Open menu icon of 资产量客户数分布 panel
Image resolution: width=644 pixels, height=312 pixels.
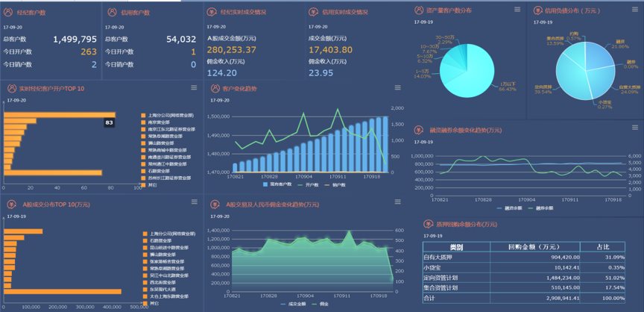pos(517,10)
